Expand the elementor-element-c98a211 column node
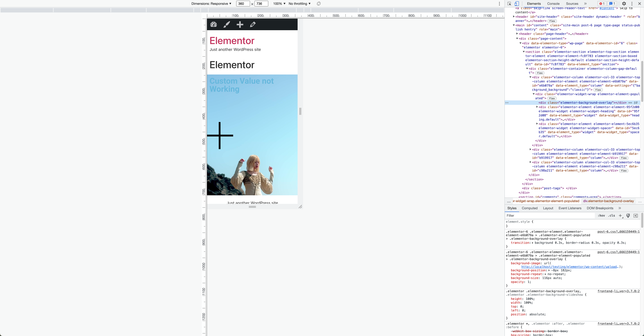 pyautogui.click(x=530, y=162)
